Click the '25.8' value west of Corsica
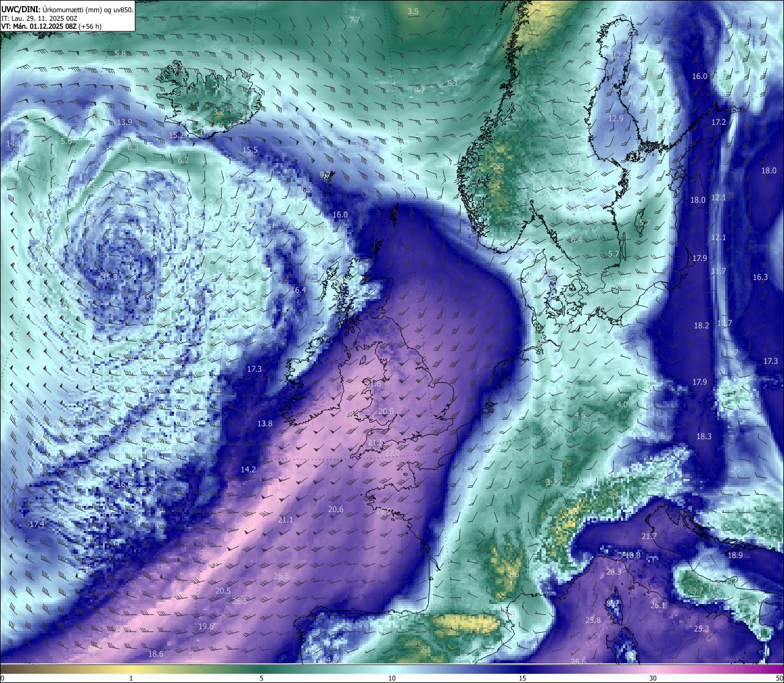This screenshot has height=683, width=784. pyautogui.click(x=593, y=620)
